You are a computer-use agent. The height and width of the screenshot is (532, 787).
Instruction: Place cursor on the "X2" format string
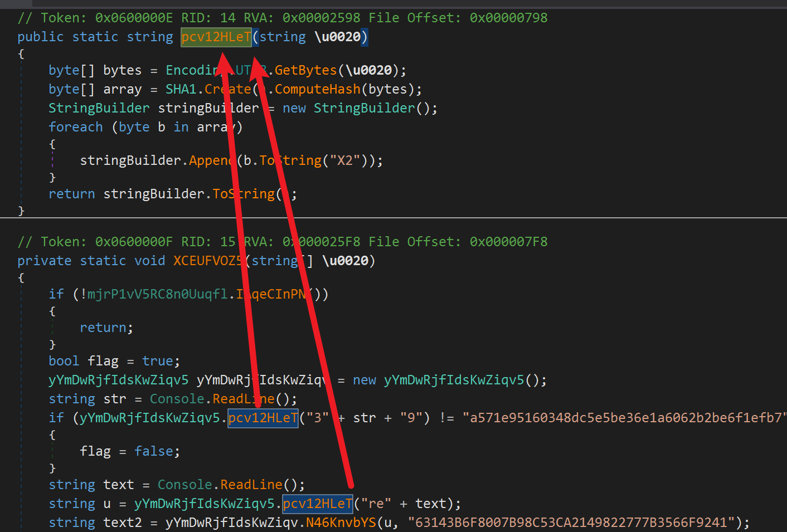pyautogui.click(x=345, y=161)
